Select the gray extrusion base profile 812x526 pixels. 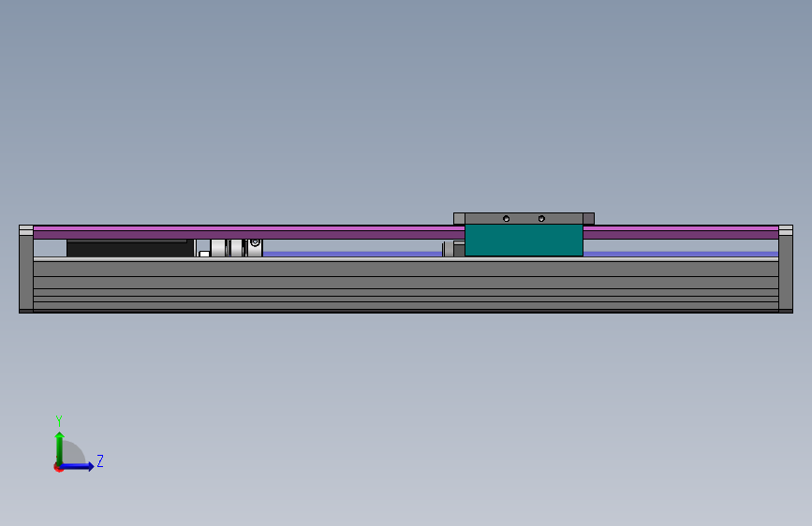[x=406, y=285]
